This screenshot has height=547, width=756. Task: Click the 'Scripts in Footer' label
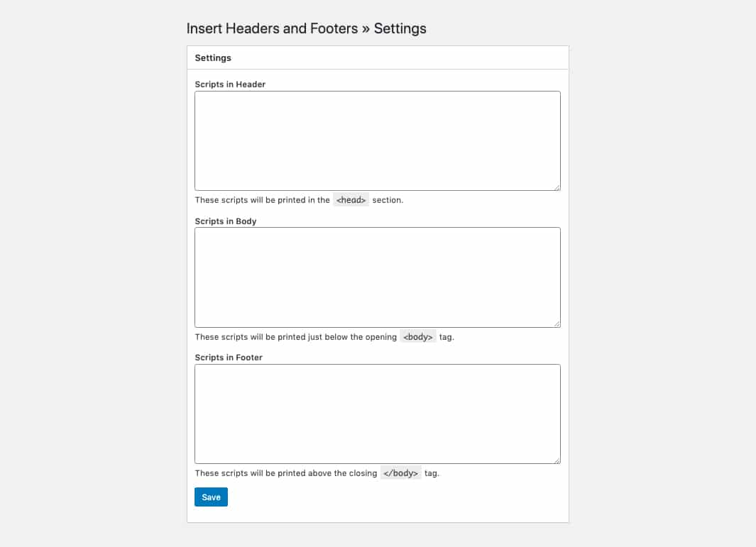(x=229, y=358)
